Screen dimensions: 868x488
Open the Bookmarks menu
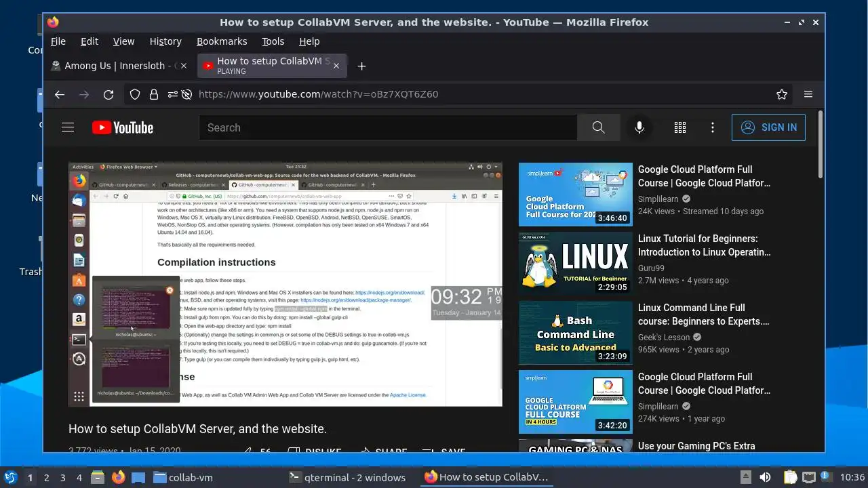(222, 41)
